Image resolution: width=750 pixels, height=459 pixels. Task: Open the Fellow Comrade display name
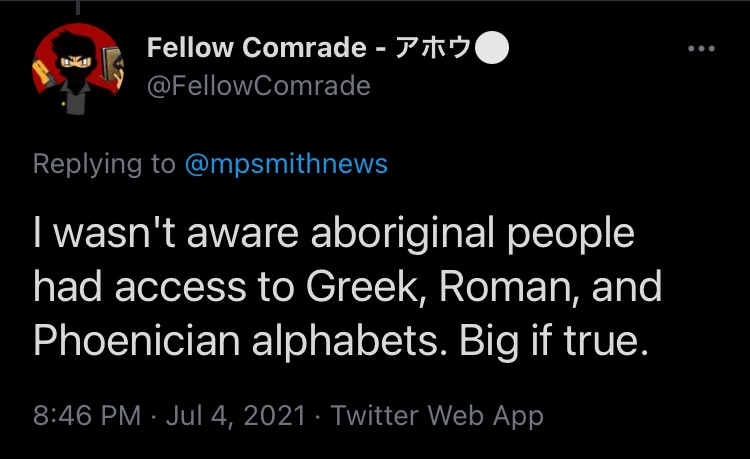tap(257, 48)
